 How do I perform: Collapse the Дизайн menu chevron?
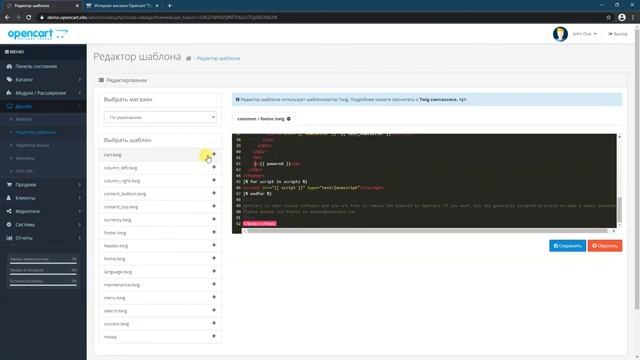(x=80, y=106)
